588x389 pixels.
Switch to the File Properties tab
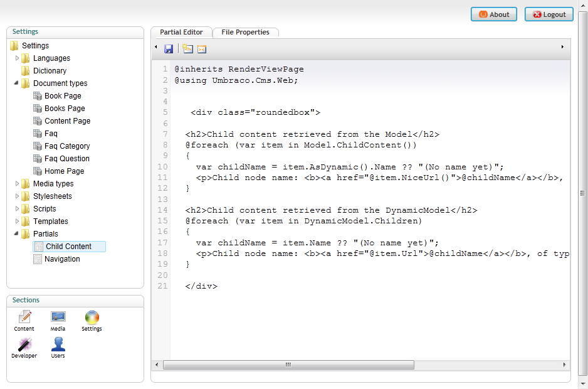click(x=245, y=32)
